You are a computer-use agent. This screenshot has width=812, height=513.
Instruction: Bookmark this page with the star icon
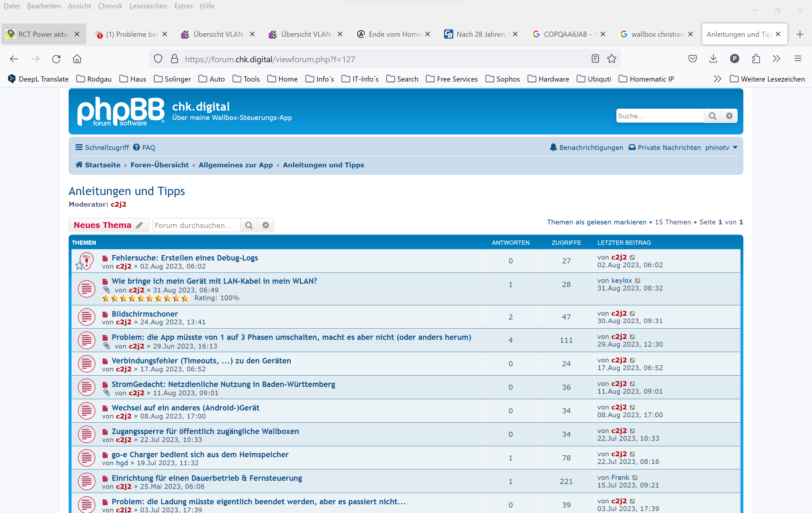[x=612, y=59]
